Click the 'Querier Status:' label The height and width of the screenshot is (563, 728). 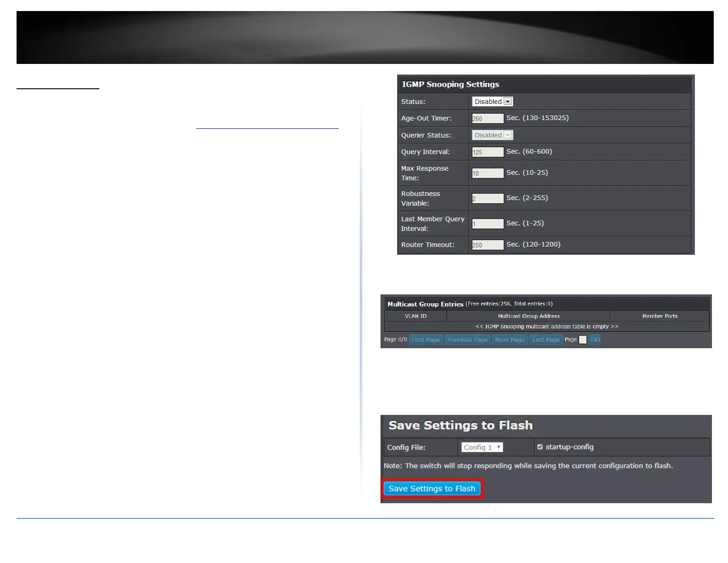coord(426,135)
